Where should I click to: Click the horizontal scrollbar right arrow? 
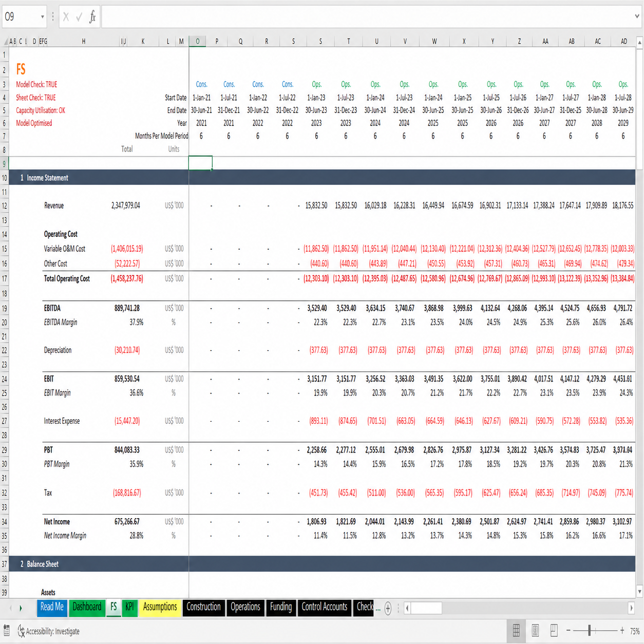click(631, 609)
